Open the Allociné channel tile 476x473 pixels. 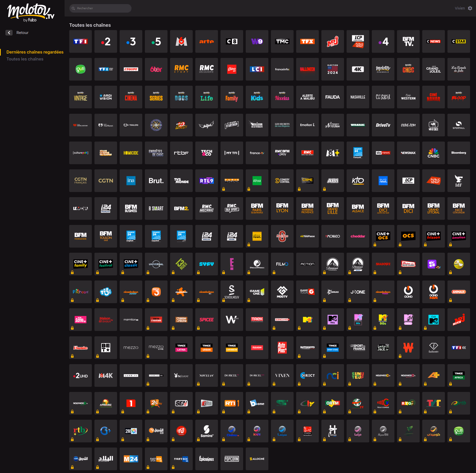[x=257, y=459]
